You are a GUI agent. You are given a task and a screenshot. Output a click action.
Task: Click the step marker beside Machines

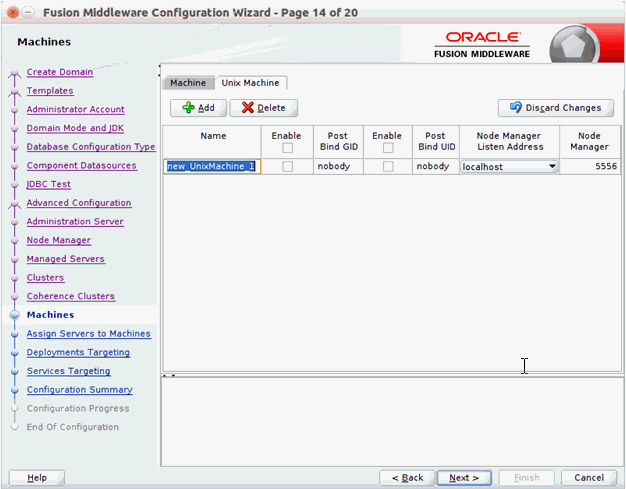tap(15, 315)
